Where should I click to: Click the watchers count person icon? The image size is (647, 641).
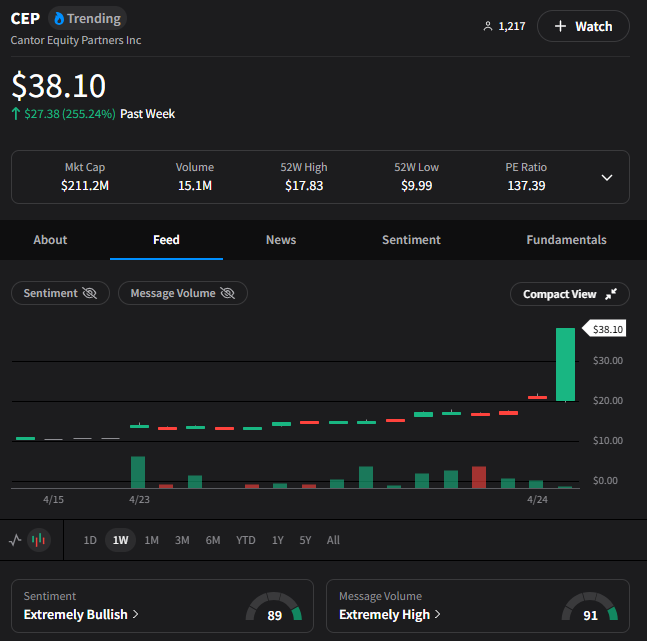click(x=488, y=26)
